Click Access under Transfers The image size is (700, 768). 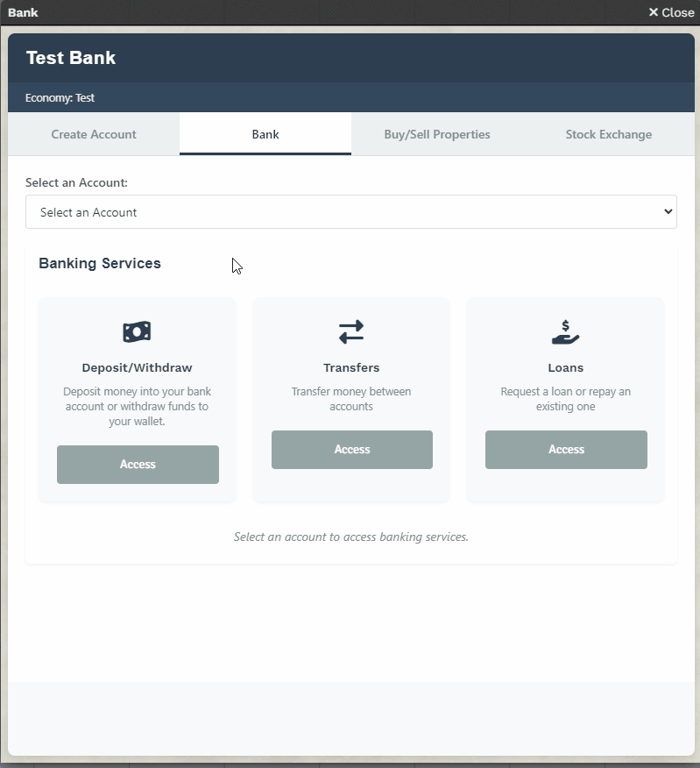pos(352,450)
